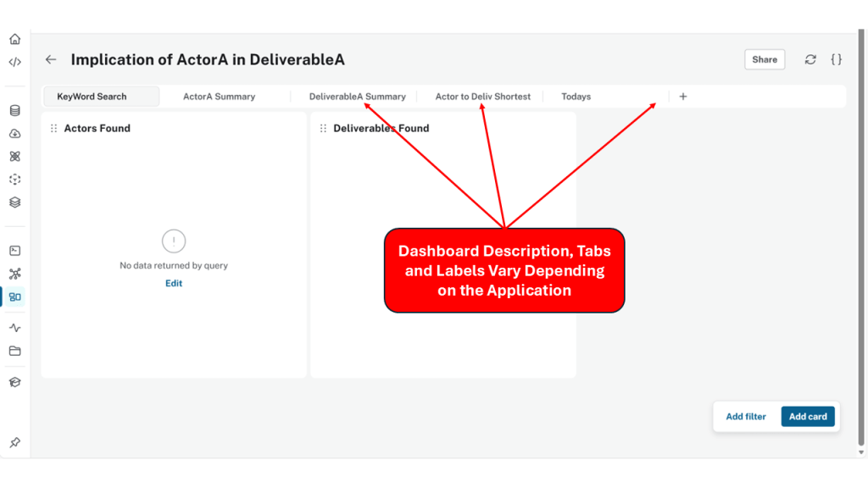Viewport: 868px width, 488px height.
Task: Click the Edit link in Actors Found
Action: click(x=174, y=284)
